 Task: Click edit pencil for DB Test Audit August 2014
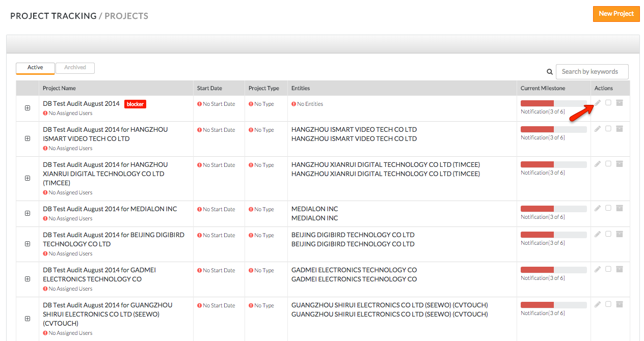pos(598,103)
